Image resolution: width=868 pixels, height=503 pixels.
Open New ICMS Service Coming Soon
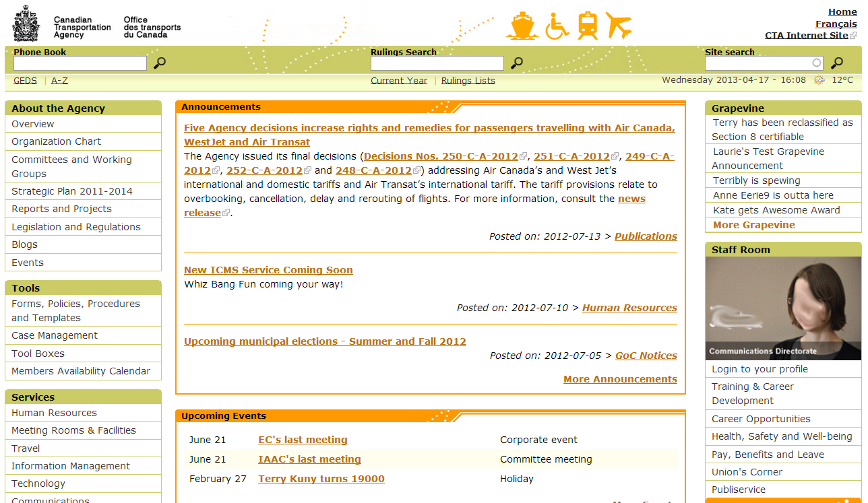click(x=268, y=270)
